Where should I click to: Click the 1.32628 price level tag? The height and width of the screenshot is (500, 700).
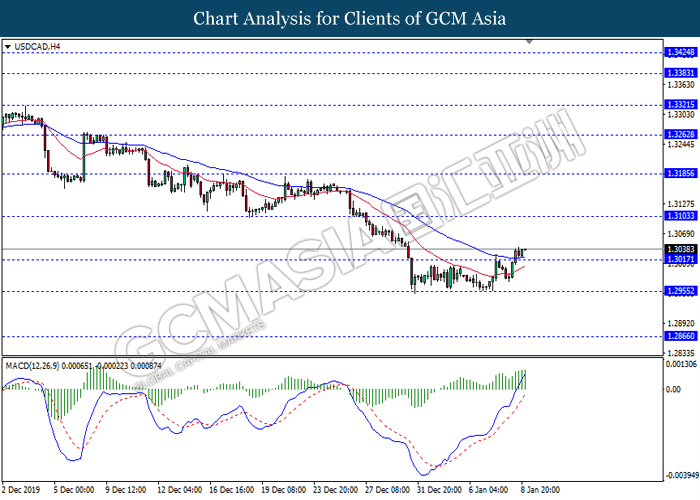click(x=680, y=134)
